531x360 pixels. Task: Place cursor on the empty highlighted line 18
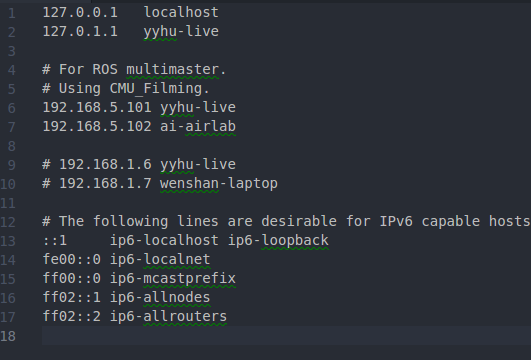point(286,336)
